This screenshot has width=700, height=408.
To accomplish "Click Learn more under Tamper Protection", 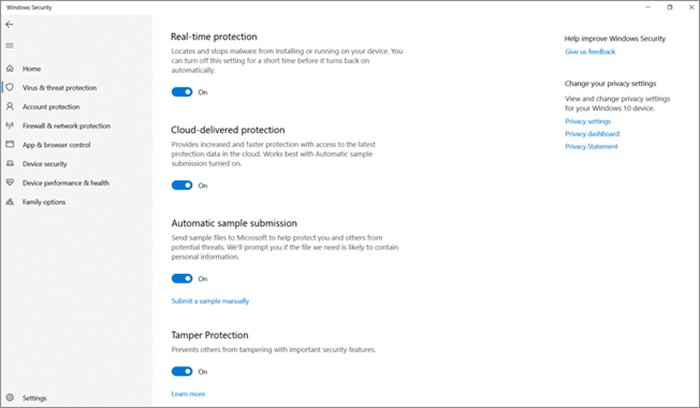I will click(x=188, y=394).
